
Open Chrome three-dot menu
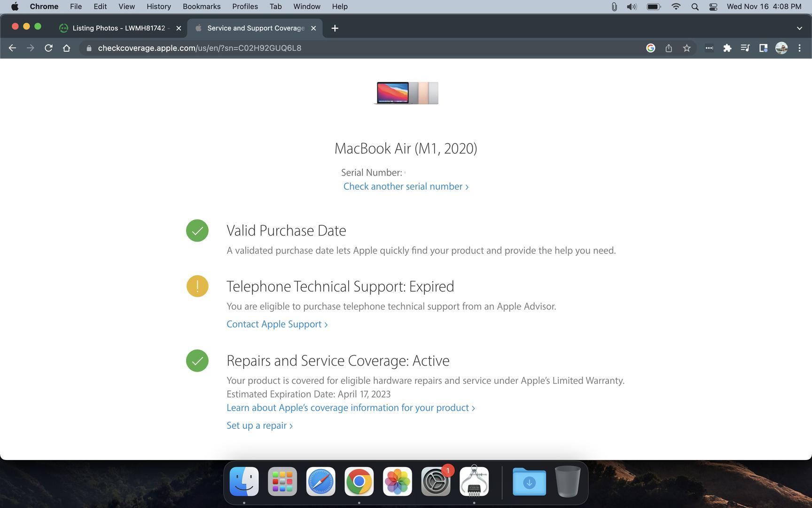(799, 48)
